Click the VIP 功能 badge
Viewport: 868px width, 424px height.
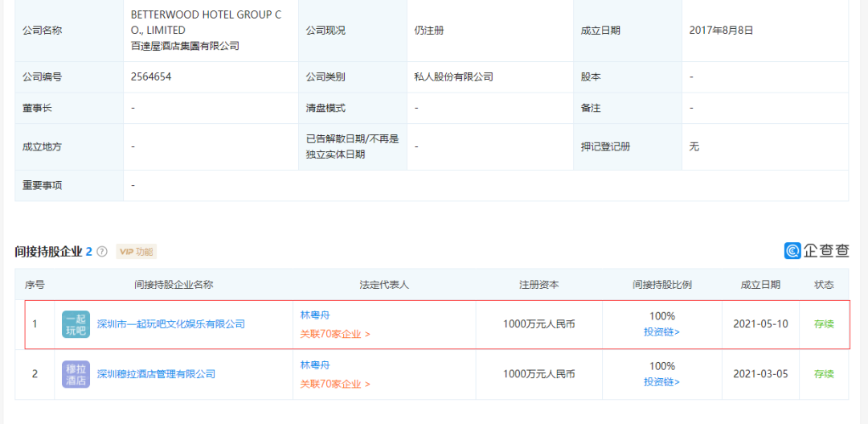pos(136,252)
